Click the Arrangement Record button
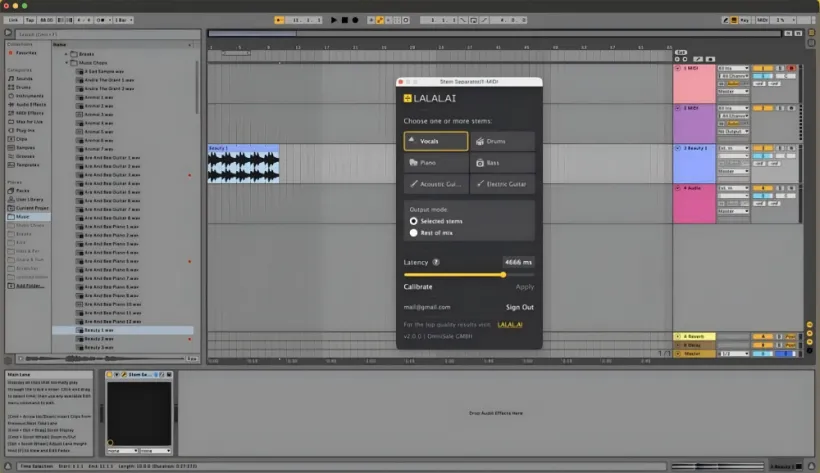The image size is (820, 473). (355, 20)
